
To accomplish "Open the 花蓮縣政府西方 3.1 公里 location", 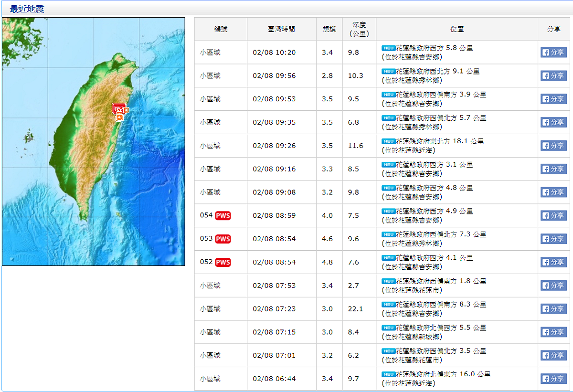I will (x=434, y=165).
